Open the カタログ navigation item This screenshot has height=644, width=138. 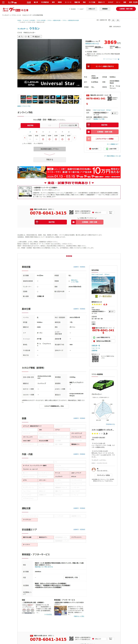(110, 2)
